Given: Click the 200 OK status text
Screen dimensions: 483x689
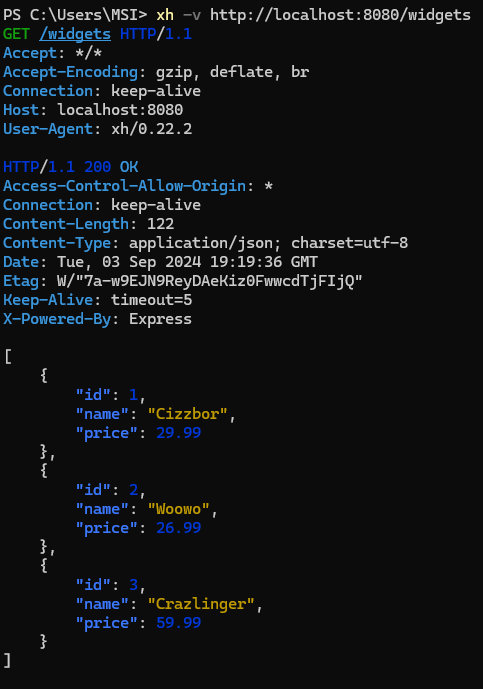Looking at the screenshot, I should [111, 167].
